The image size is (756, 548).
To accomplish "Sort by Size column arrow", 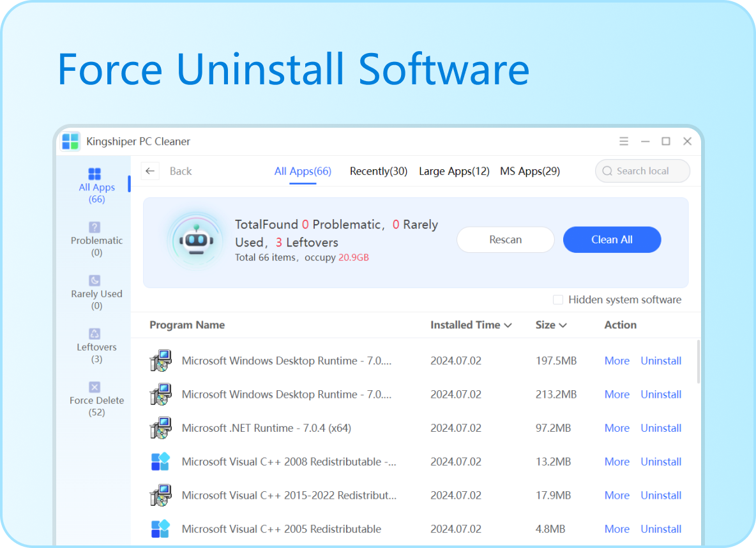I will (x=563, y=326).
